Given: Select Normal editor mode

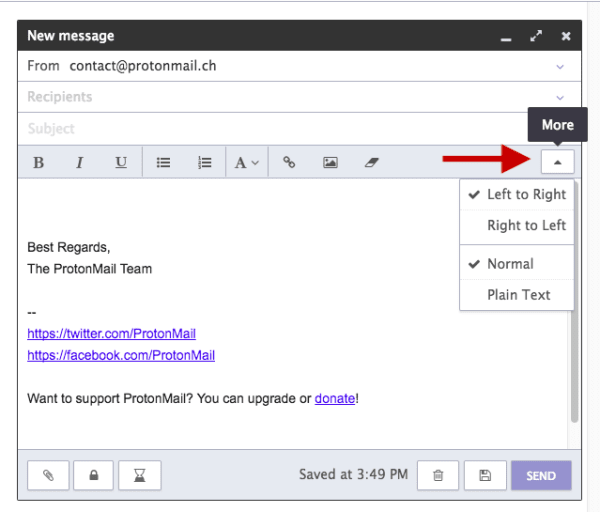Looking at the screenshot, I should click(517, 264).
